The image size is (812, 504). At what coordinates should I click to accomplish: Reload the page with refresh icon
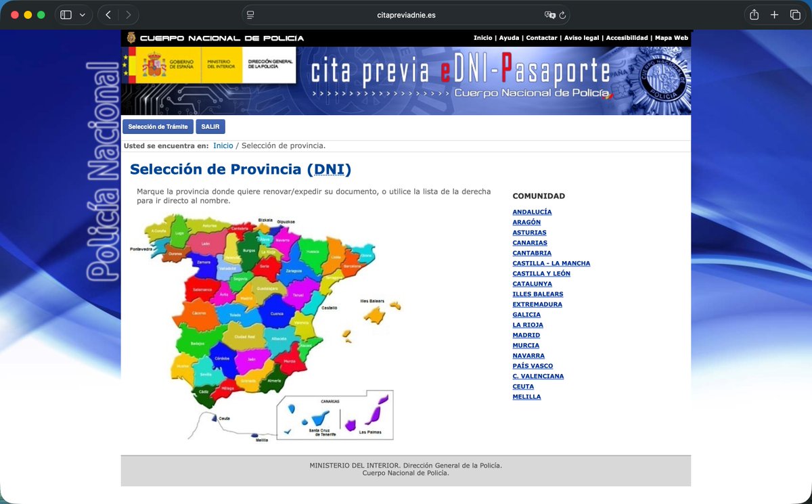point(562,15)
